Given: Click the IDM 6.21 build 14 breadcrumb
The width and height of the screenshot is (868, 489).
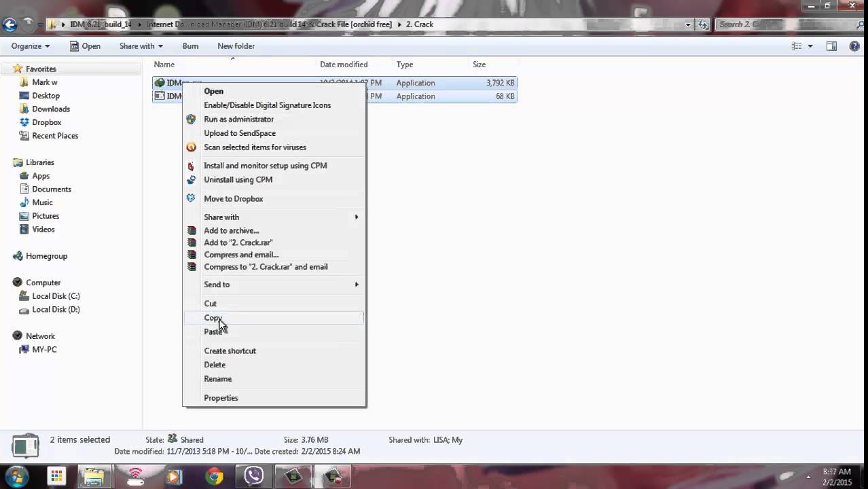Looking at the screenshot, I should coord(101,24).
